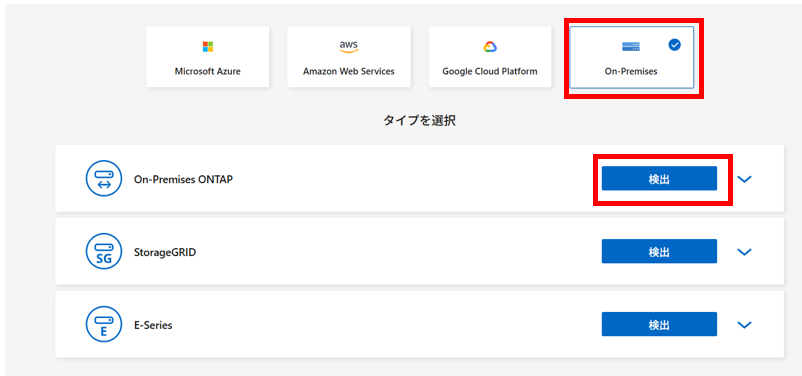Click the On-Premises ONTAP round icon
802x376 pixels.
coord(104,179)
